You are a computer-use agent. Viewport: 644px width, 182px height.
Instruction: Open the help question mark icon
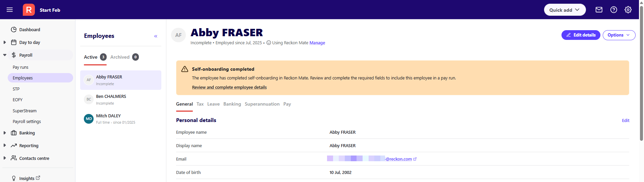point(614,10)
